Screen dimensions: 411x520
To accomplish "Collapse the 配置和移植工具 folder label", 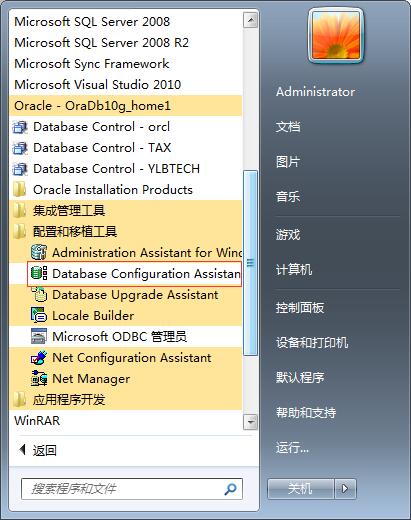I will click(x=75, y=232).
